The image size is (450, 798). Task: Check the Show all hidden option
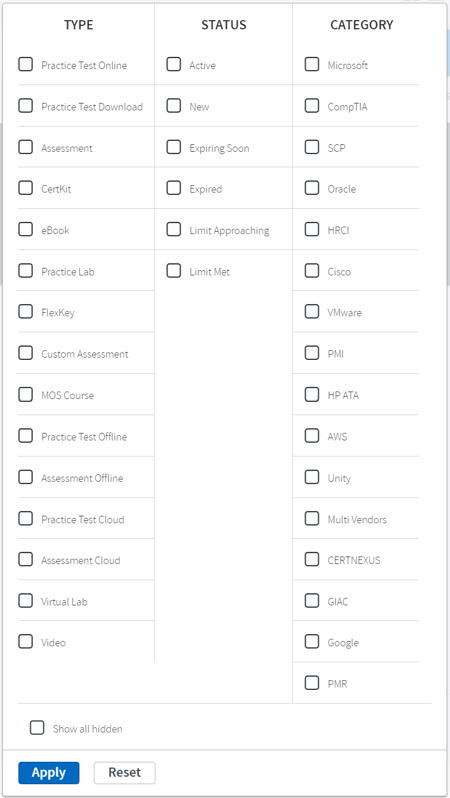tap(37, 728)
